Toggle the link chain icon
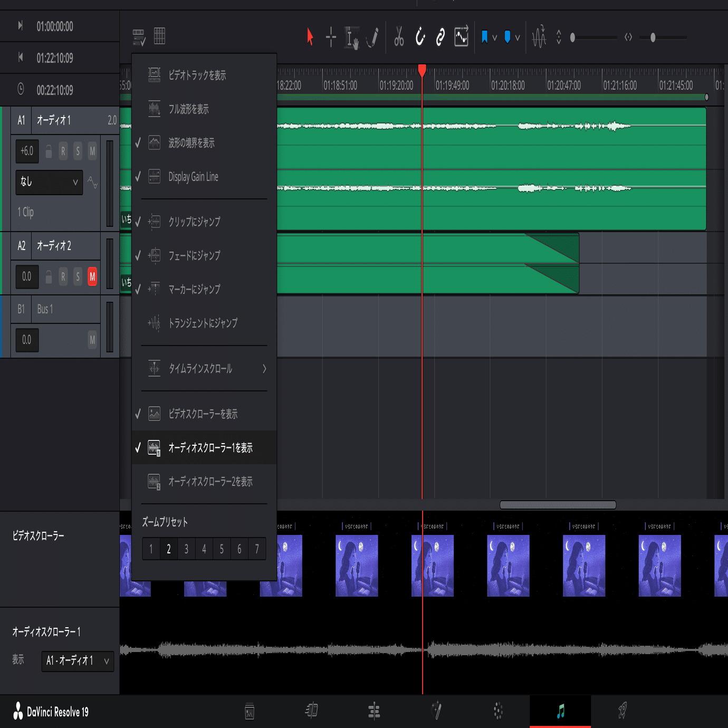The width and height of the screenshot is (728, 728). tap(440, 37)
